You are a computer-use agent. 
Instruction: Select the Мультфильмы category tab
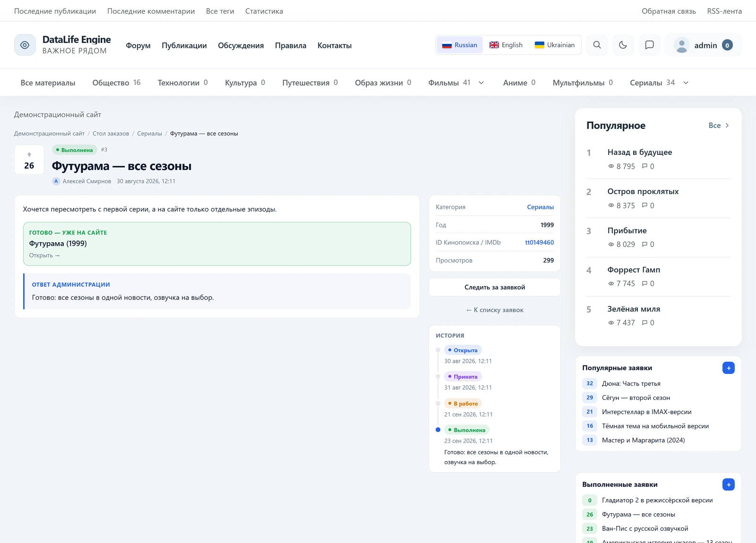click(x=583, y=83)
